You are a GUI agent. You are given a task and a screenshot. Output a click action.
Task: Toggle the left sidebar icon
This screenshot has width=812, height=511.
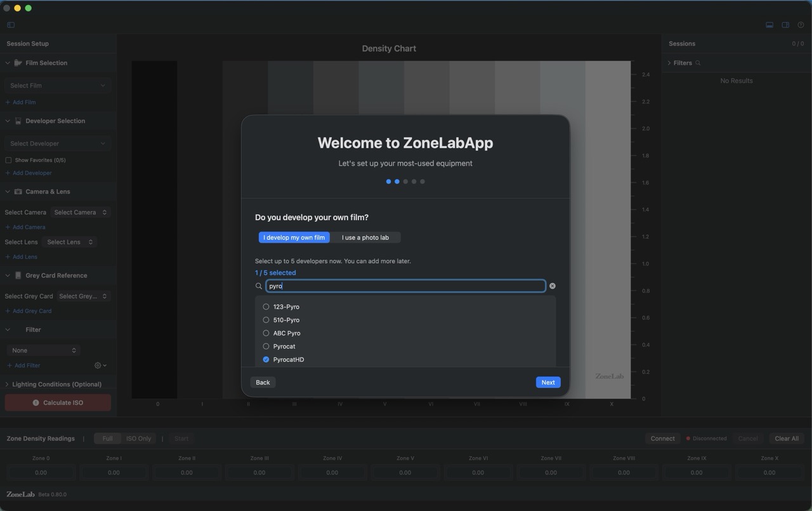coord(11,25)
